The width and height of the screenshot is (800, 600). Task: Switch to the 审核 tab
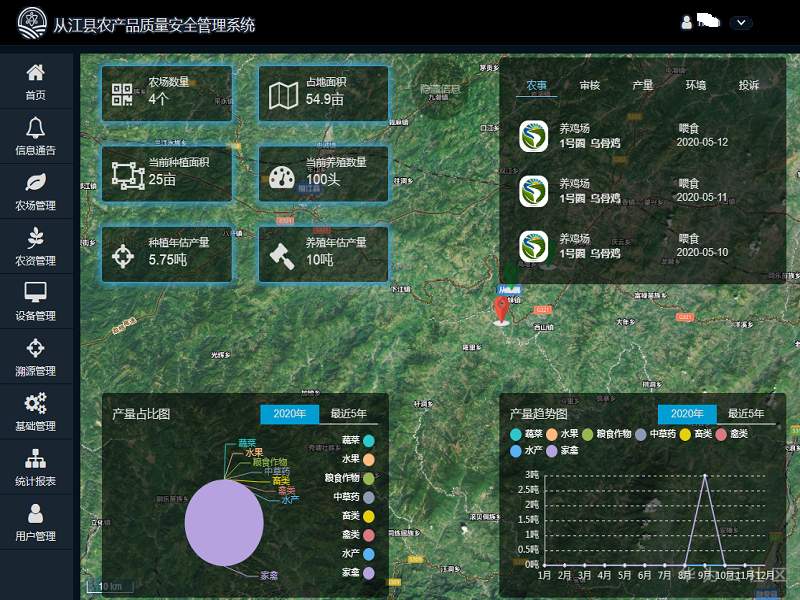click(x=590, y=85)
